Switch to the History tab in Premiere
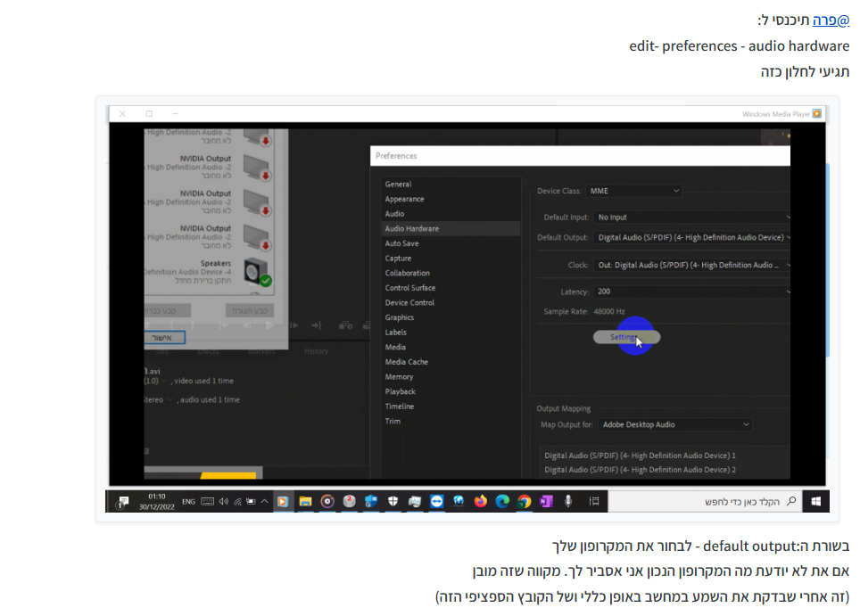 317,350
